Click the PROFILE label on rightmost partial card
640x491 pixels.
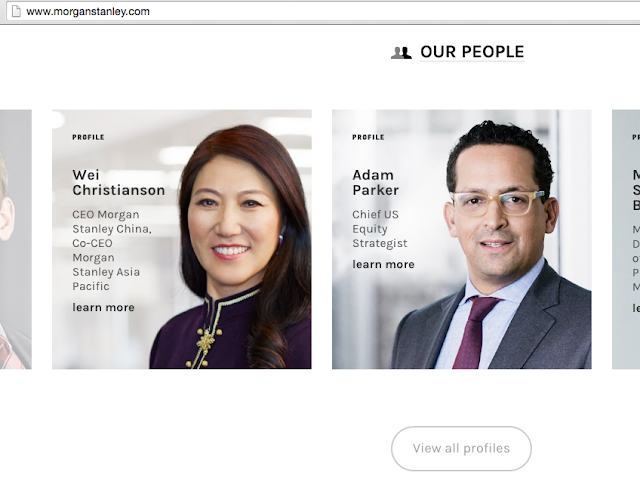[636, 137]
